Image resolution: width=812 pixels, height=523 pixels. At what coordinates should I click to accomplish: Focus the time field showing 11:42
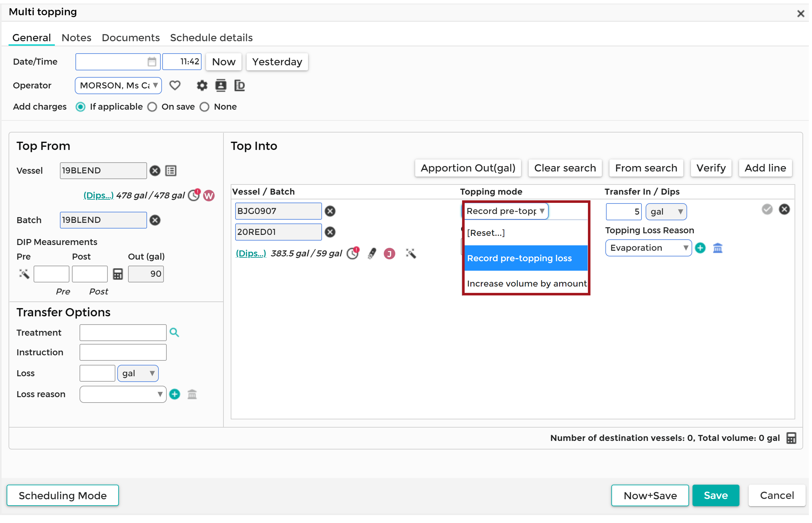coord(182,62)
